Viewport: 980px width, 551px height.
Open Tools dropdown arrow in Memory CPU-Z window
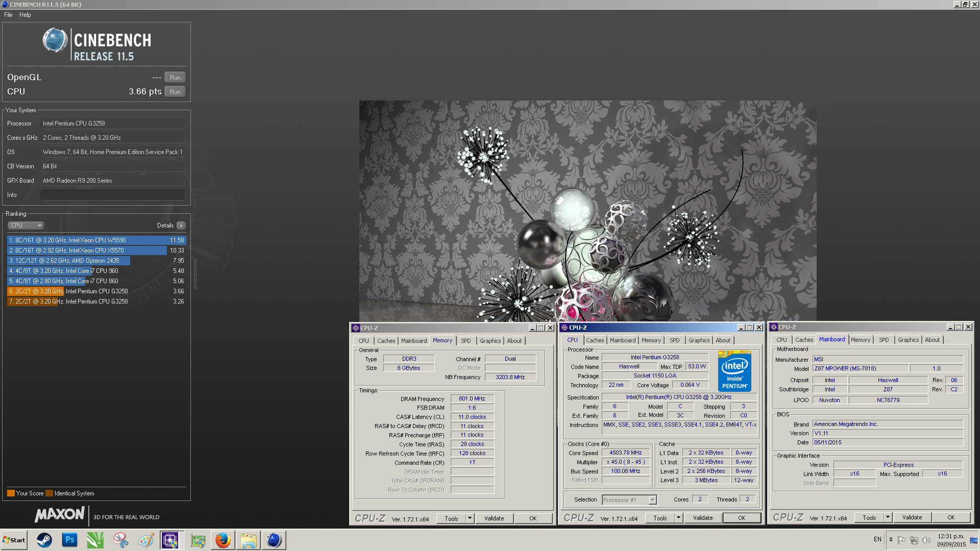click(470, 518)
